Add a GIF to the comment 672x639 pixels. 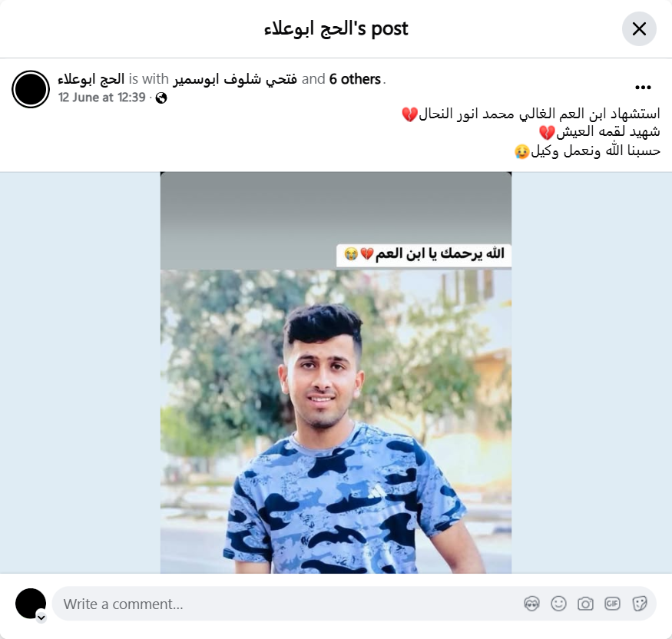[612, 604]
